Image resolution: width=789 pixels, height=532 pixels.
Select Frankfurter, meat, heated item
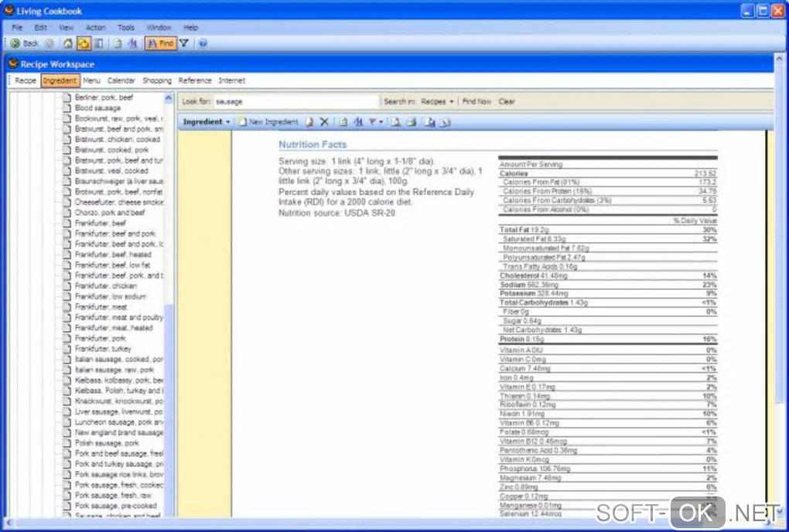[114, 328]
